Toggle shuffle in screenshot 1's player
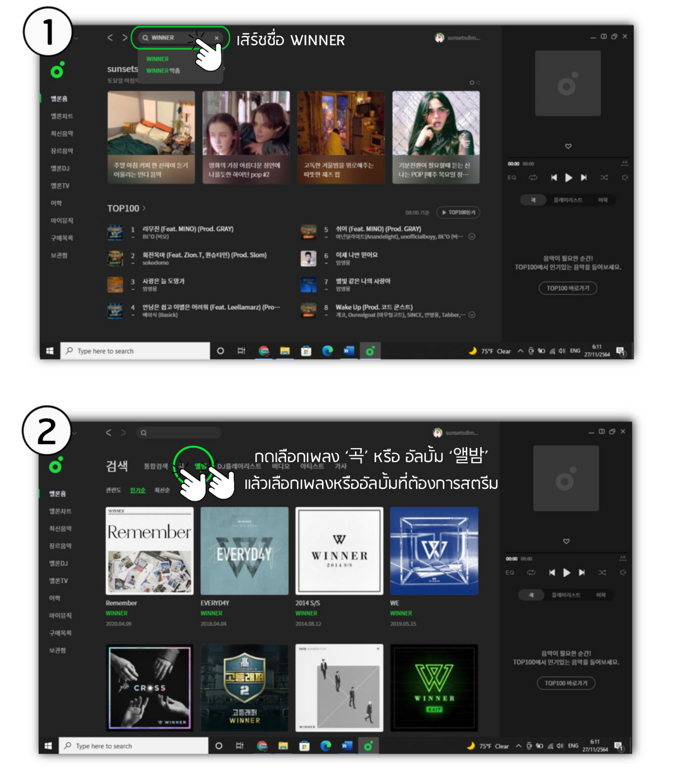673x784 pixels. tap(603, 178)
